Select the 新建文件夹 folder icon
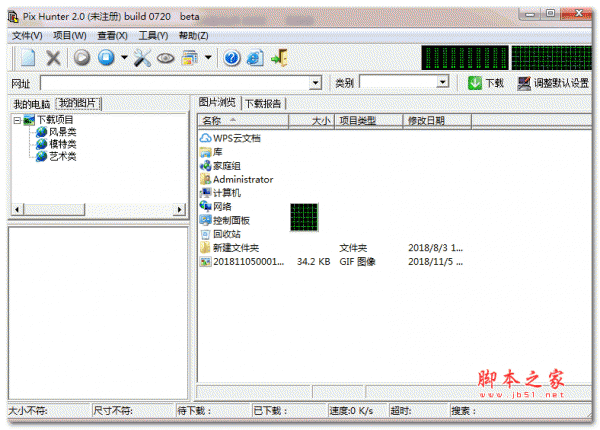The height and width of the screenshot is (430, 600). [x=205, y=248]
